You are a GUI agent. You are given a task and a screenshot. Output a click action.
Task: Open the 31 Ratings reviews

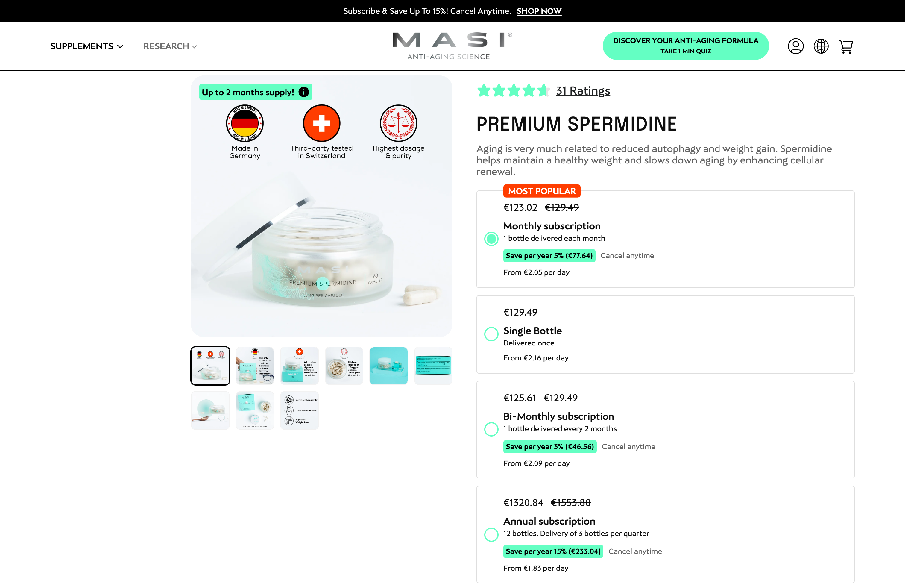(x=583, y=90)
